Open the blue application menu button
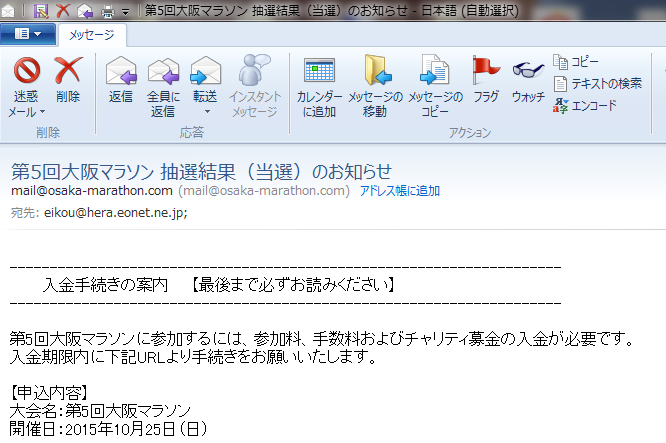Screen dimensions: 666x443 click(28, 34)
